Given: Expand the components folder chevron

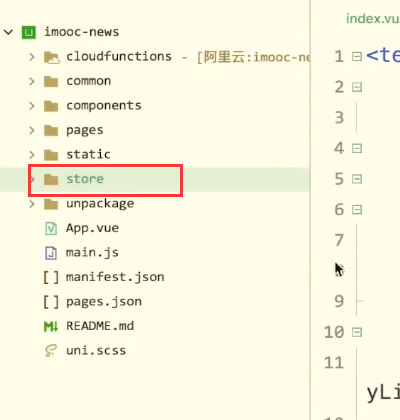Looking at the screenshot, I should (32, 106).
